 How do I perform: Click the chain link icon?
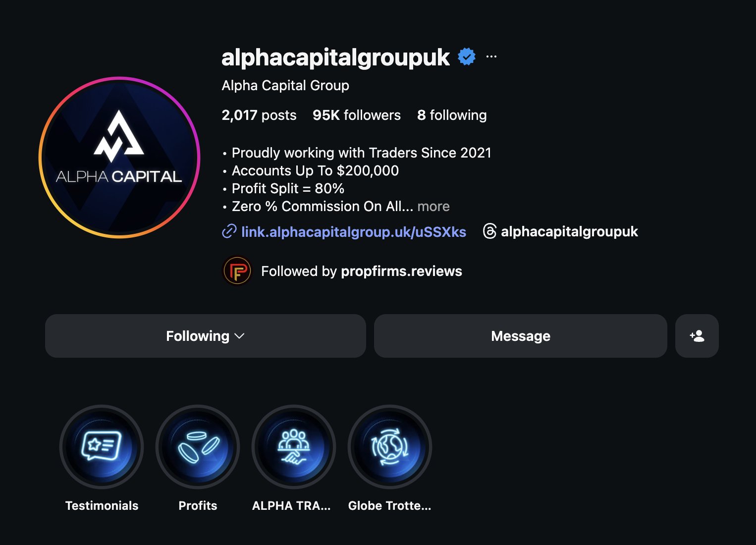point(229,231)
